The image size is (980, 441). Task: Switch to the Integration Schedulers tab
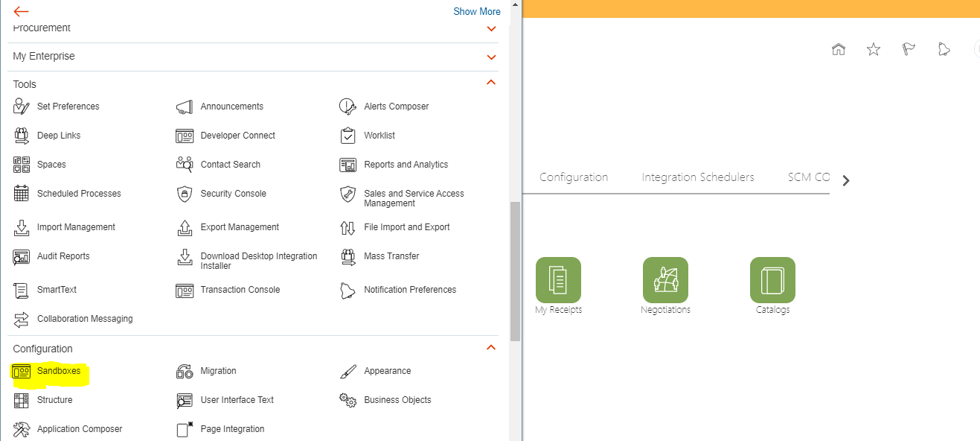696,177
